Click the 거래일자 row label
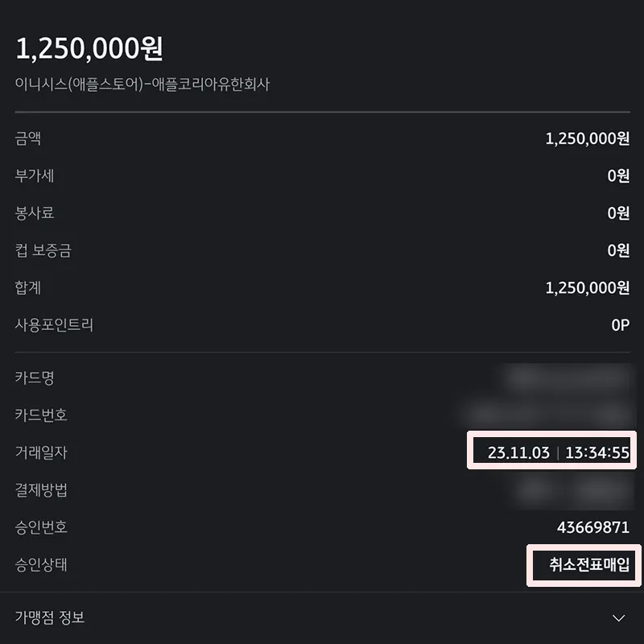This screenshot has height=644, width=644. click(x=41, y=452)
